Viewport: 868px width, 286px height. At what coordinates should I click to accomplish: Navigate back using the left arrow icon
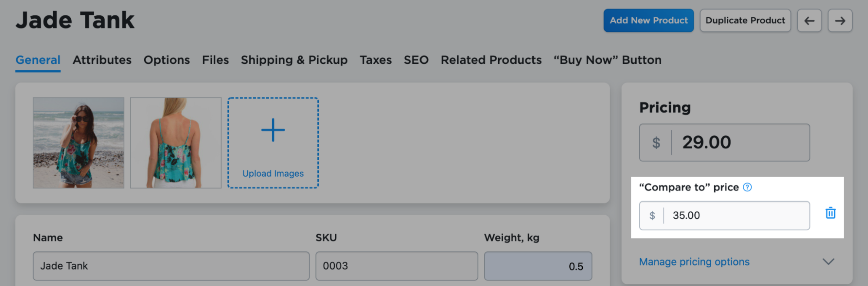(x=809, y=20)
